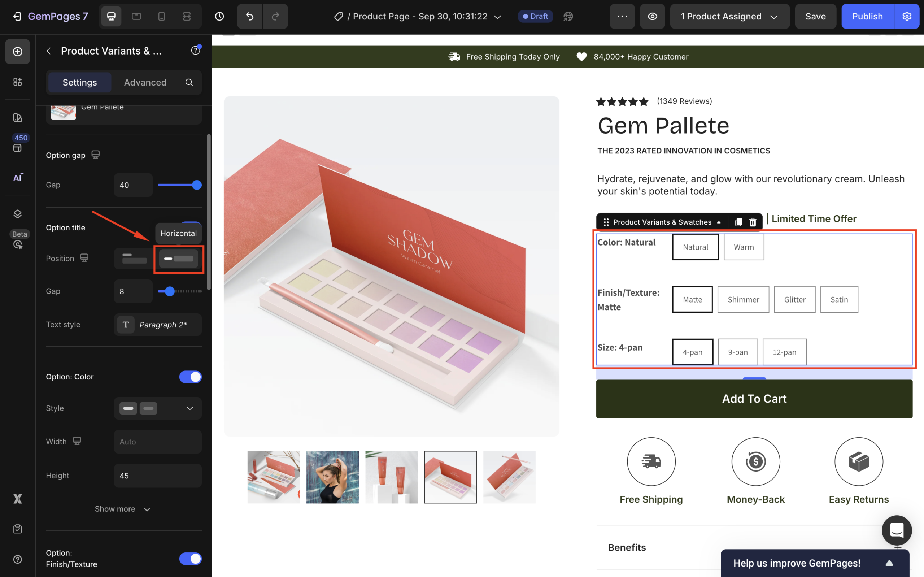Disable Option: Finish/Texture toggle
The width and height of the screenshot is (924, 577).
[x=190, y=558]
